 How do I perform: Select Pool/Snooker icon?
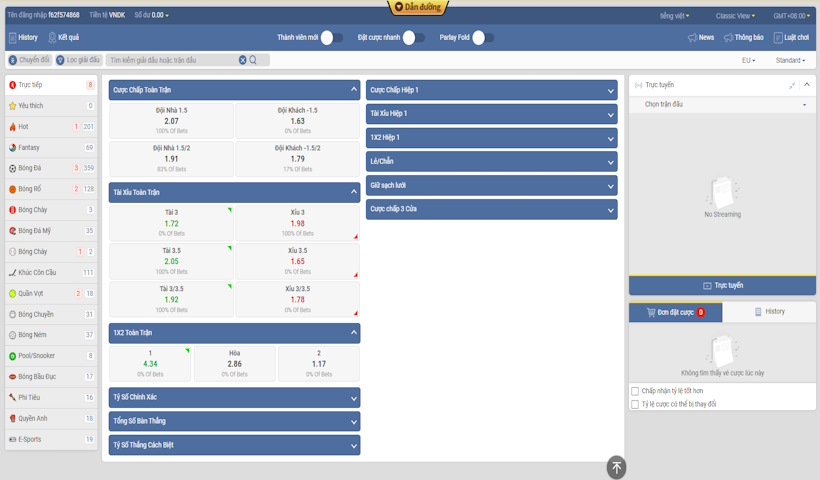click(x=13, y=356)
